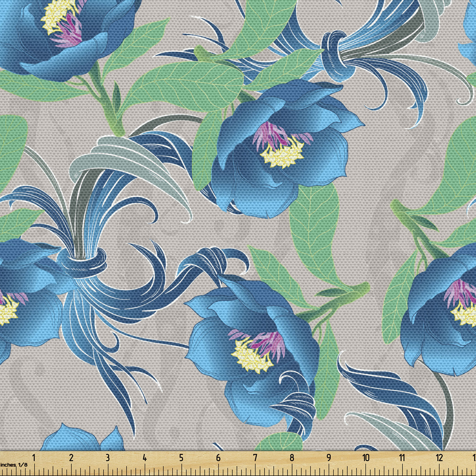
Task: Click the number 9 on the ruler
Action: [x=329, y=458]
